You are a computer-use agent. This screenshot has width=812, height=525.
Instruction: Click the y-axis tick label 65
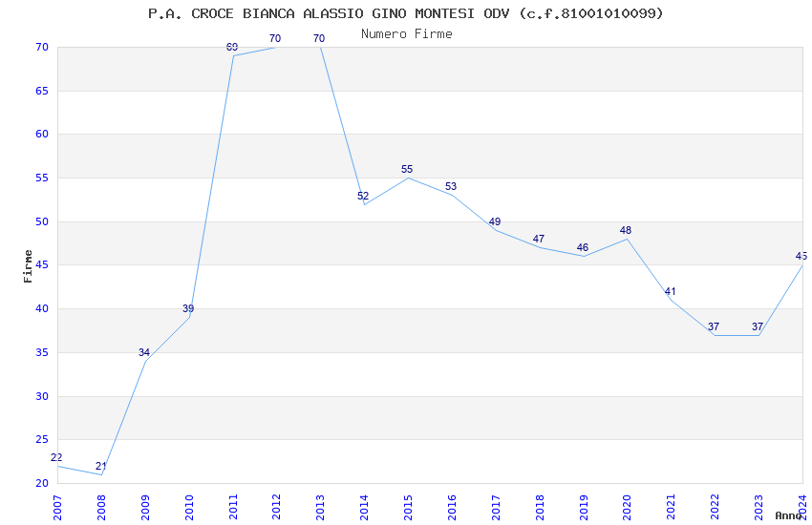[42, 91]
